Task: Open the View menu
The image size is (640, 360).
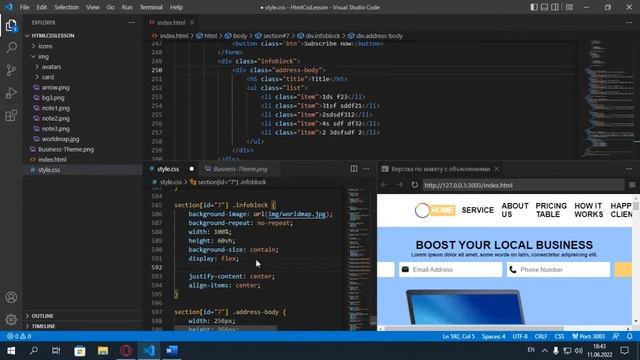Action: pyautogui.click(x=93, y=7)
